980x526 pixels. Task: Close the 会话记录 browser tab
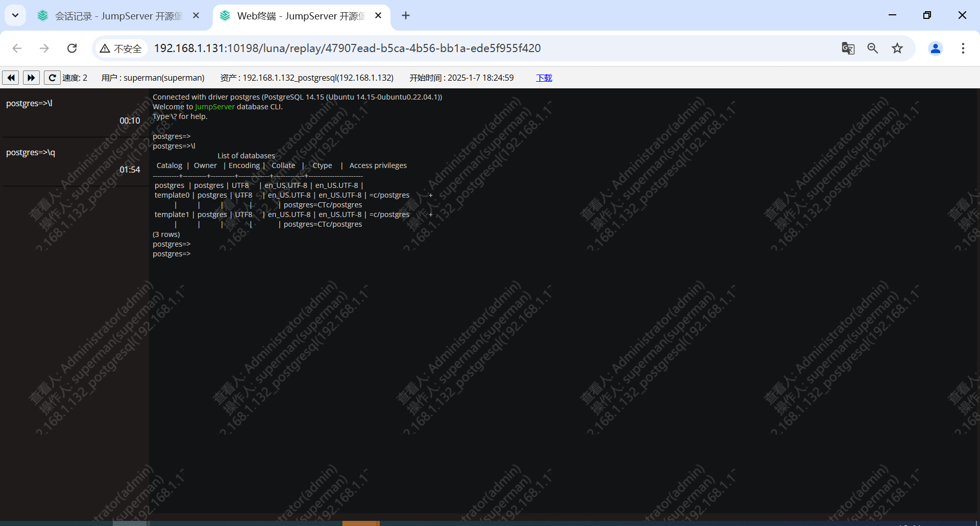coord(196,16)
